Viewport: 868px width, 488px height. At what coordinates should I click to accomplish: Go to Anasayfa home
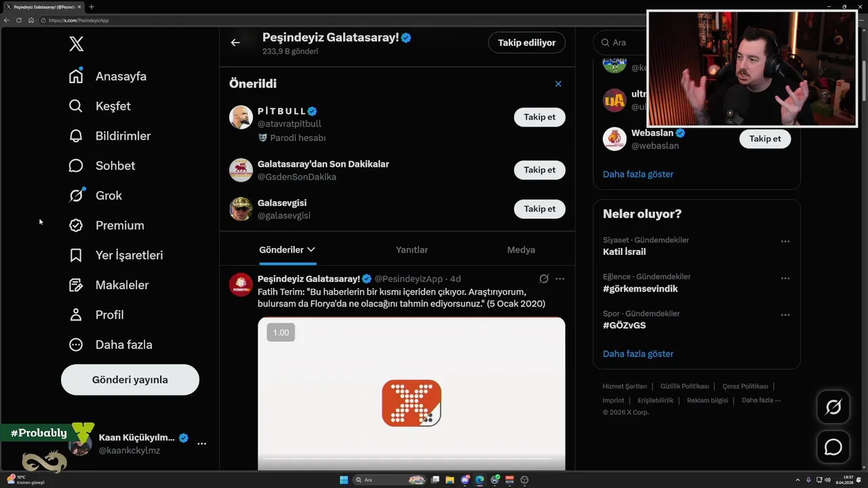pos(108,76)
